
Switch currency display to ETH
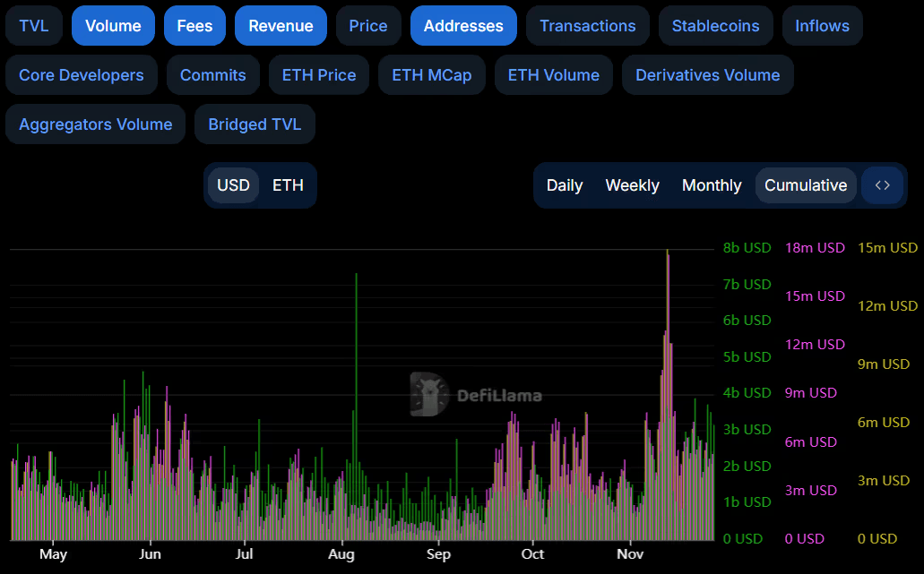(288, 185)
